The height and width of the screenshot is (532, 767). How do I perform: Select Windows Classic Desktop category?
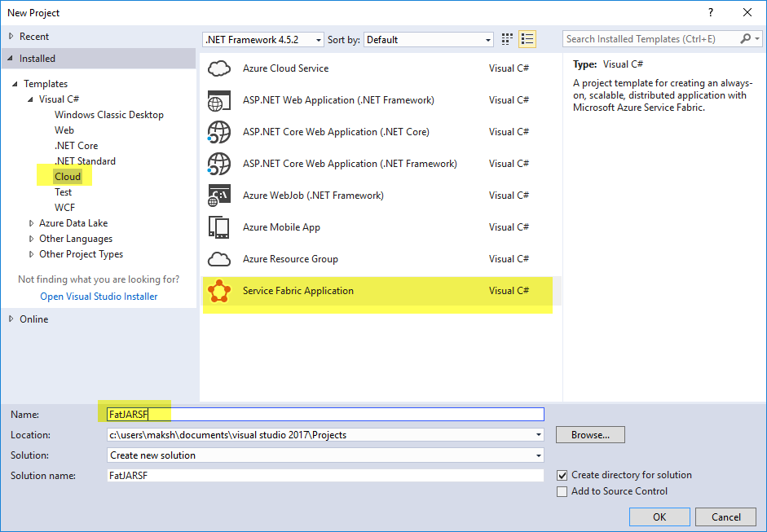click(x=109, y=115)
